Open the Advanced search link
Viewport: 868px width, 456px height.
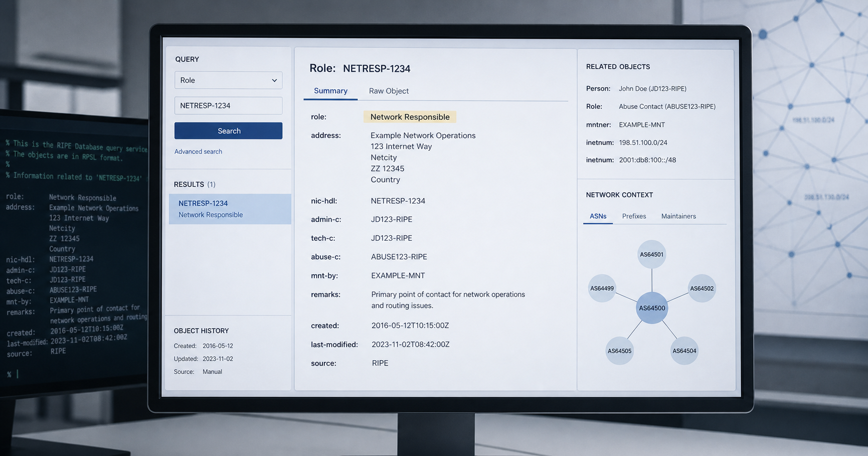pos(198,151)
